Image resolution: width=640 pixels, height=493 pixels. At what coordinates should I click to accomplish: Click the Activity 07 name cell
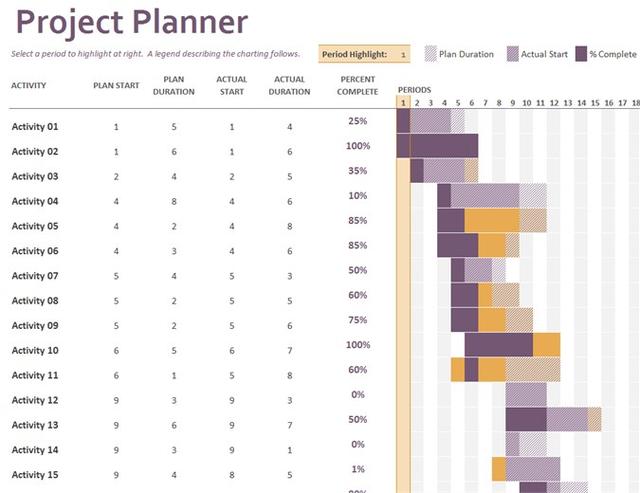(x=35, y=276)
